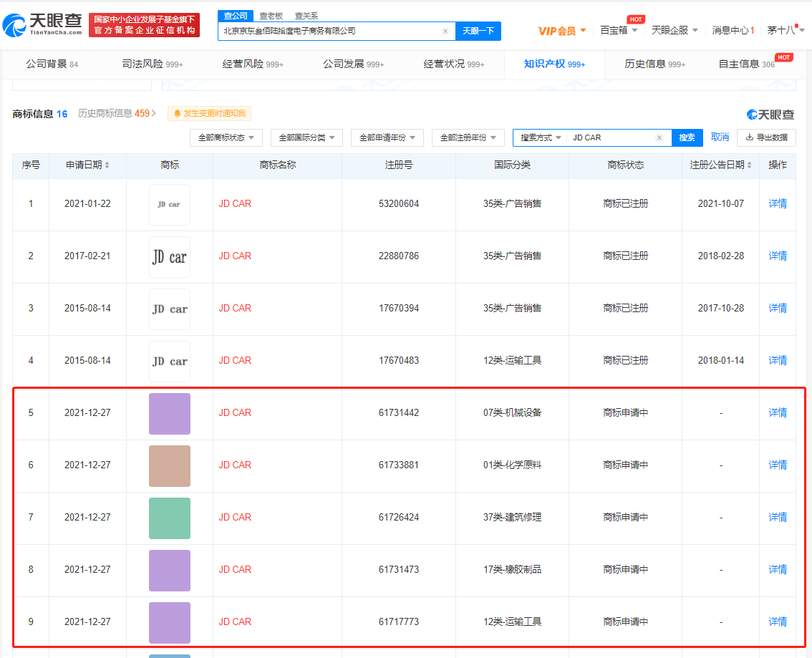This screenshot has height=658, width=812.
Task: Expand the 天眼企服 menu
Action: click(675, 31)
